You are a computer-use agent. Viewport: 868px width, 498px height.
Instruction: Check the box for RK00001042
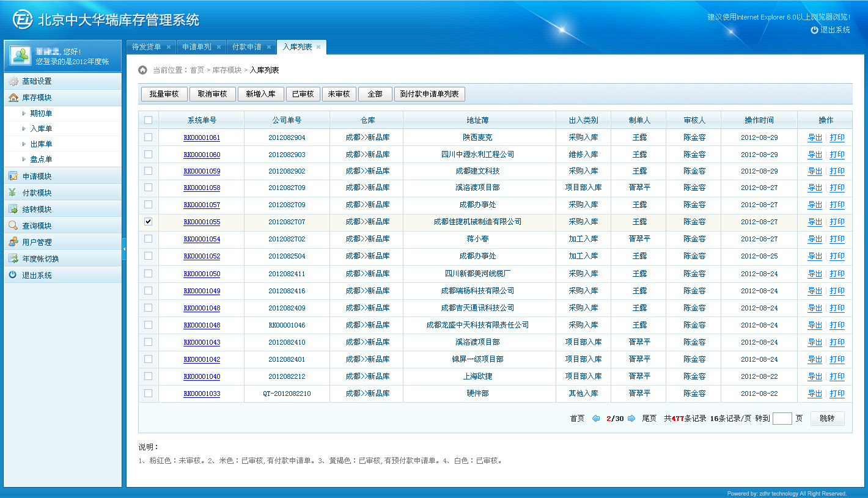[149, 359]
